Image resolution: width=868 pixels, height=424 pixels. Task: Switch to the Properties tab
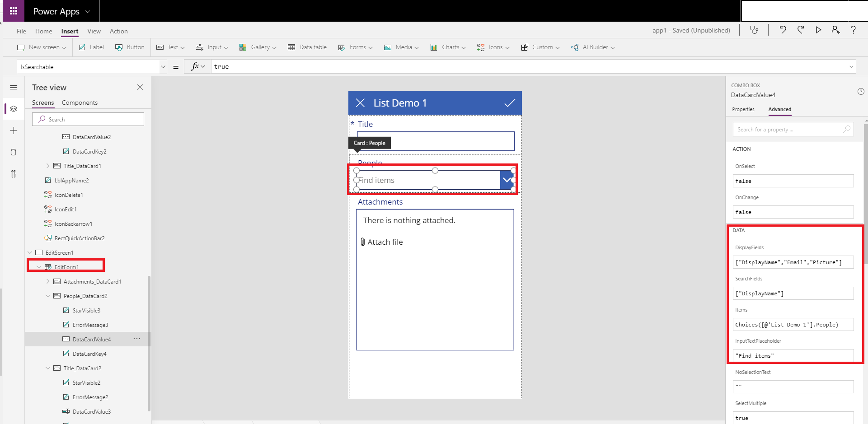coord(743,109)
